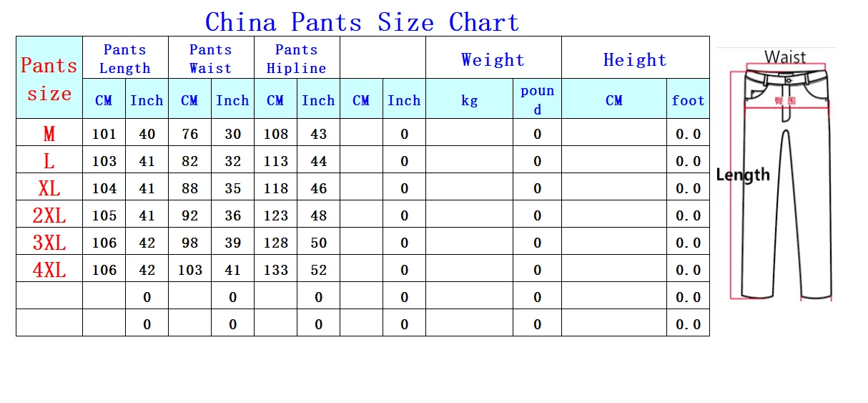868x403 pixels.
Task: Click the Waist label on the diagram
Action: 784,57
